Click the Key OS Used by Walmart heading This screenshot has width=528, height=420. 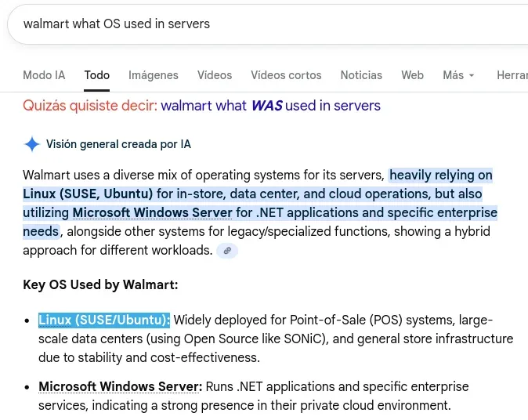[x=100, y=285]
